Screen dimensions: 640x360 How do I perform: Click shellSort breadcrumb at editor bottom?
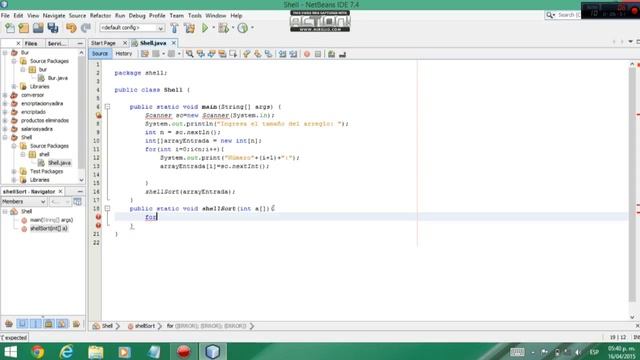click(x=145, y=326)
